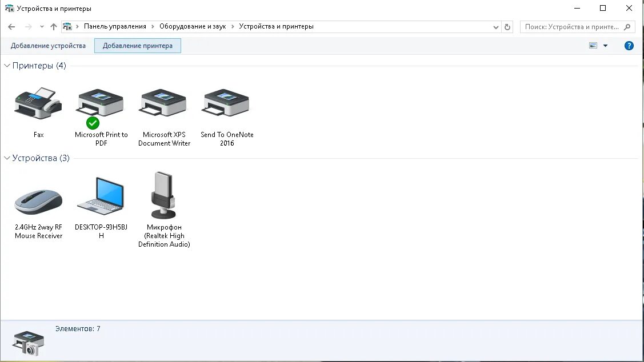644x362 pixels.
Task: Click the Принтеры (4) group heading
Action: tap(39, 66)
